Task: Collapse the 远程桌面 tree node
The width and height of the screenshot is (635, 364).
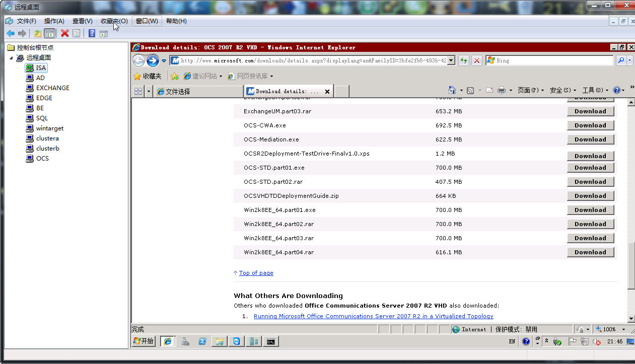Action: pyautogui.click(x=11, y=58)
